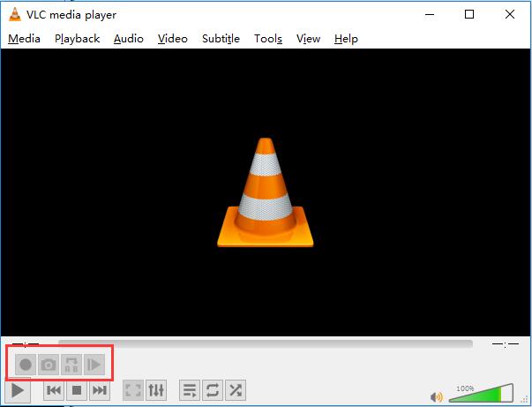
Task: Toggle fullscreen video mode
Action: coord(133,390)
